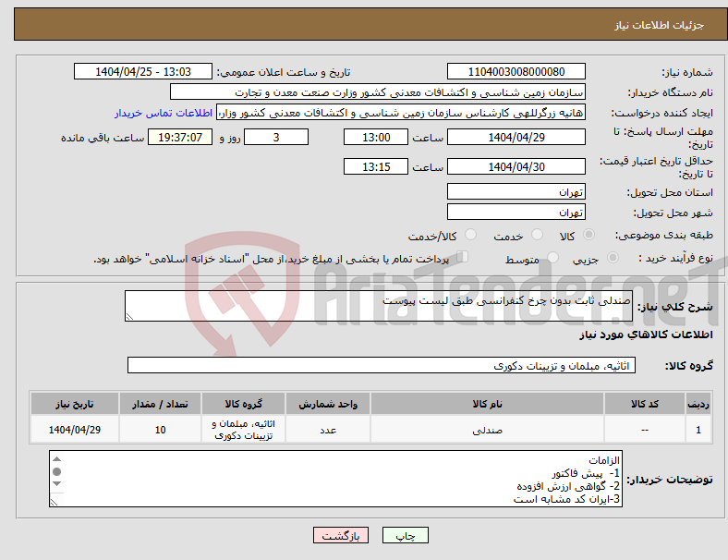728x560 pixels.
Task: Click the remaining time field 19:37:07
Action: [180, 137]
